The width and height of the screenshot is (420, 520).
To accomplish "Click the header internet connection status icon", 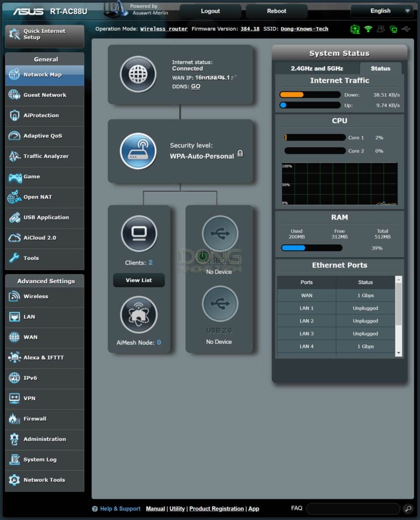I will pos(355,29).
